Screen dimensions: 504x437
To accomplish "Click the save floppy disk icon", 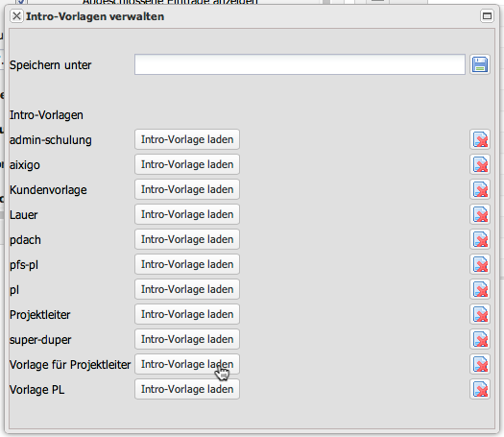I will pos(480,64).
